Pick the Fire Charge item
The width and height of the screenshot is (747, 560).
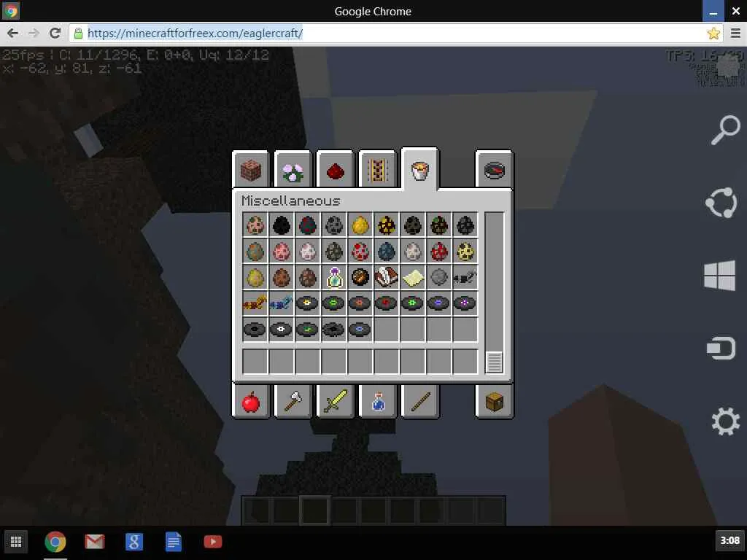tap(360, 277)
